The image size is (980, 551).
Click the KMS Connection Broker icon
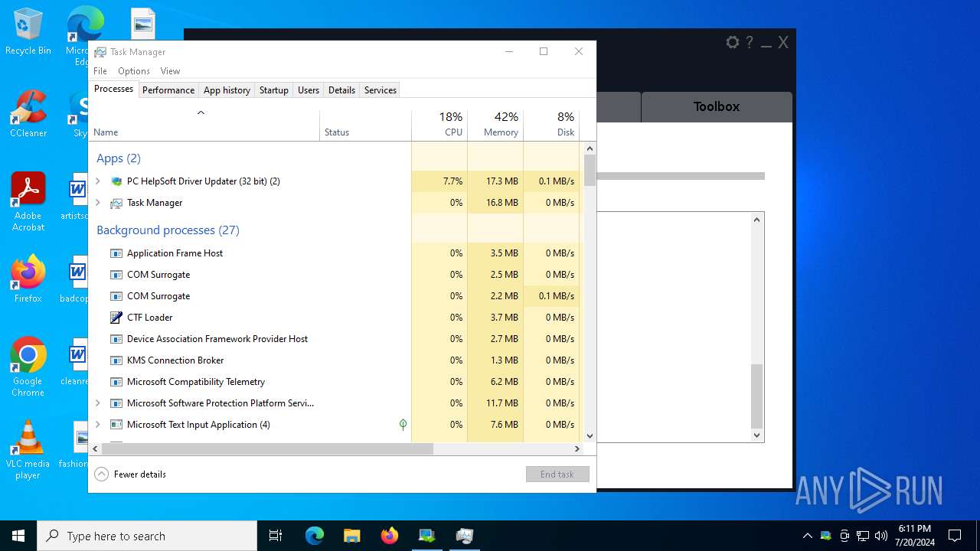(x=116, y=360)
